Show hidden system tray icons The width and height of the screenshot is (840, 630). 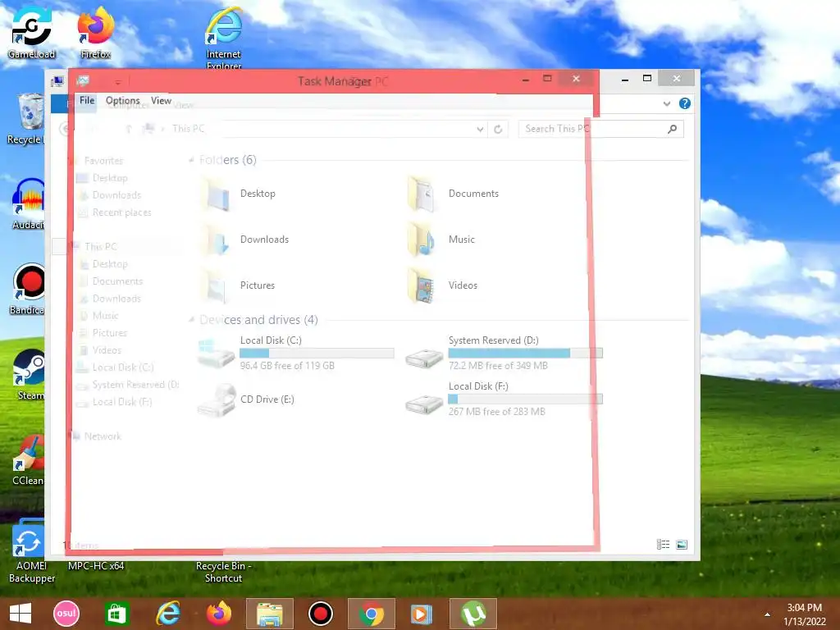767,614
